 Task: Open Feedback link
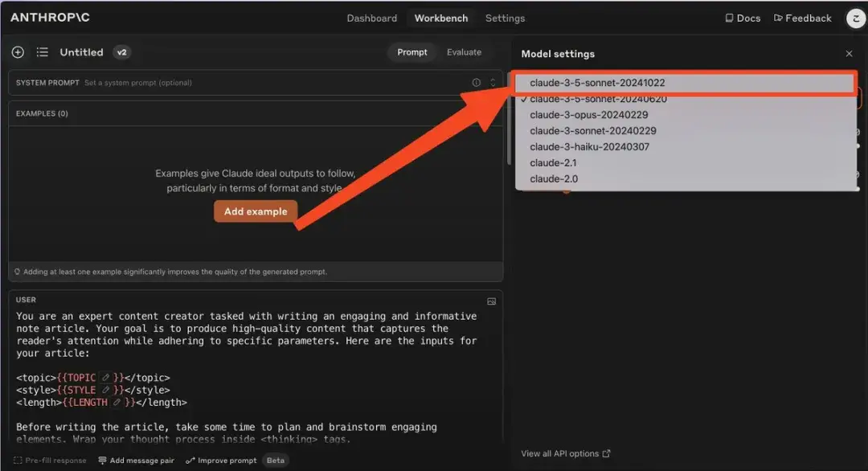click(803, 18)
